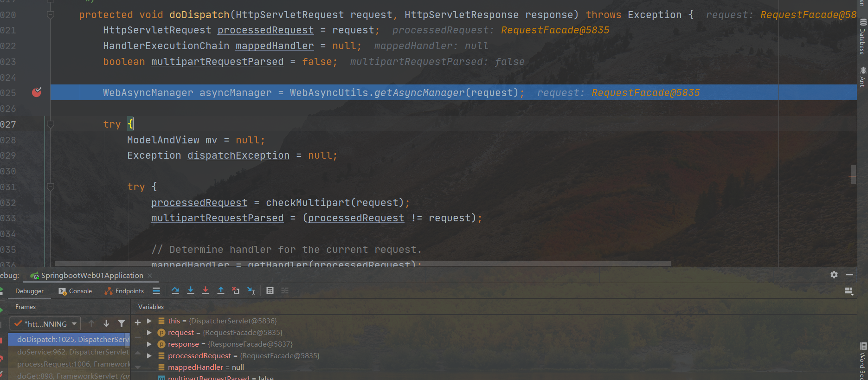This screenshot has width=868, height=380.
Task: Click line number 1027 in the gutter
Action: tap(8, 124)
